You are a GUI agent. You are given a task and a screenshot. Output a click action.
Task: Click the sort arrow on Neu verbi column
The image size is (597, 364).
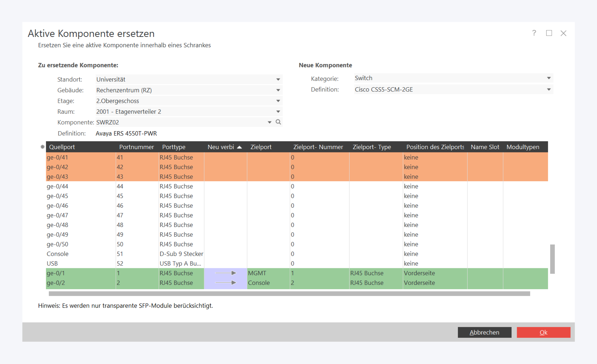[x=239, y=147]
